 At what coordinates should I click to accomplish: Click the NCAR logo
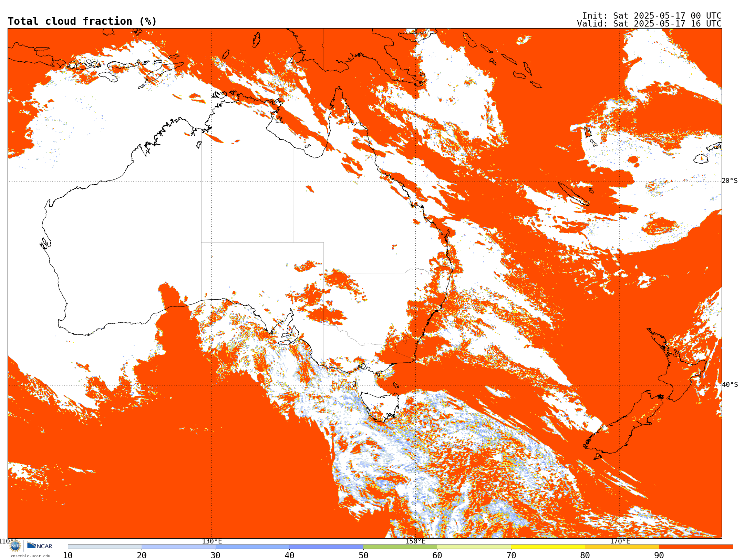click(40, 546)
